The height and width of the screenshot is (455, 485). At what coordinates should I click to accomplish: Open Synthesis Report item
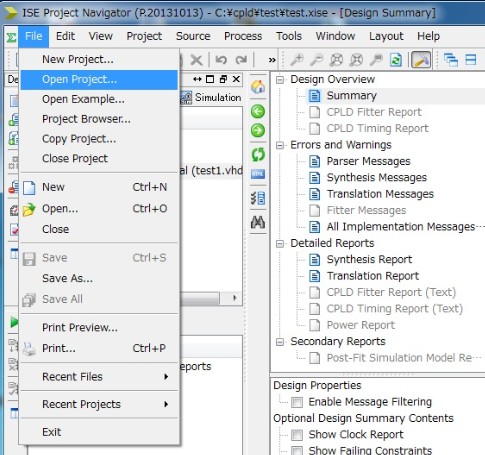369,259
